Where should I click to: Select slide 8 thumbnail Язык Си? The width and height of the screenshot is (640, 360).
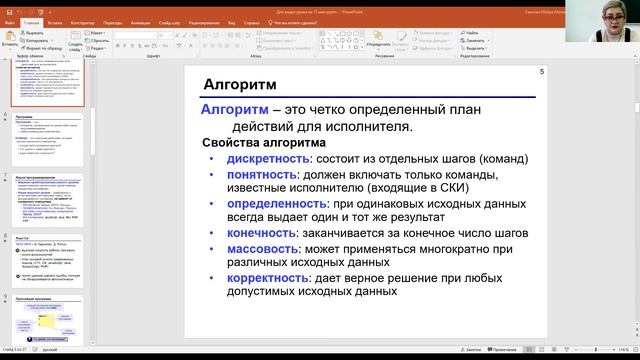pyautogui.click(x=48, y=261)
